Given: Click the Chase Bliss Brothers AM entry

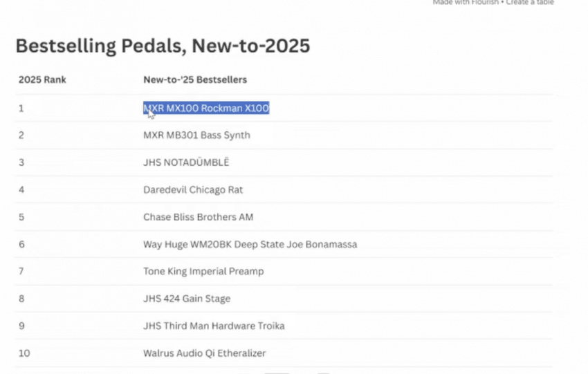Looking at the screenshot, I should (x=198, y=217).
